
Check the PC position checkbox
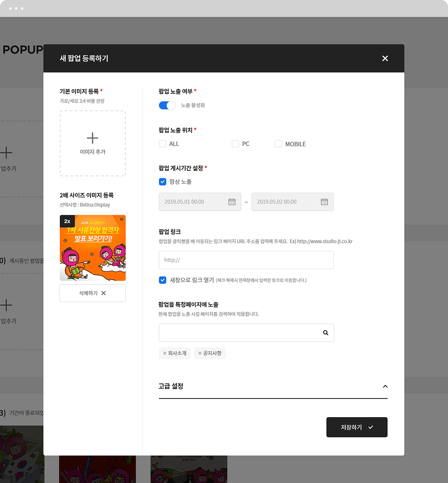coord(235,144)
